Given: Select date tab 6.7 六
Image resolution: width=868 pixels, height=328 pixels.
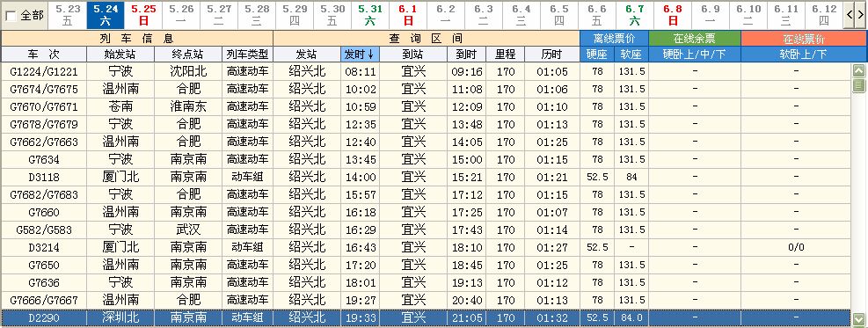Looking at the screenshot, I should (634, 15).
